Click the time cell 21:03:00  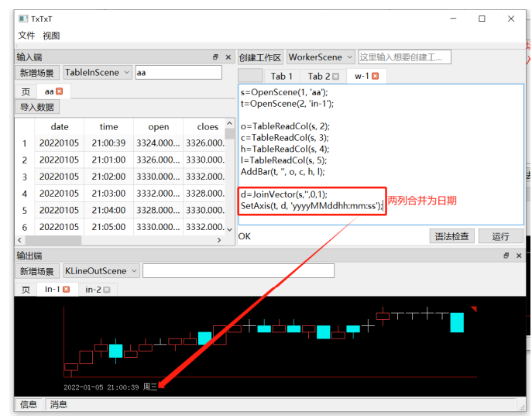click(x=108, y=194)
